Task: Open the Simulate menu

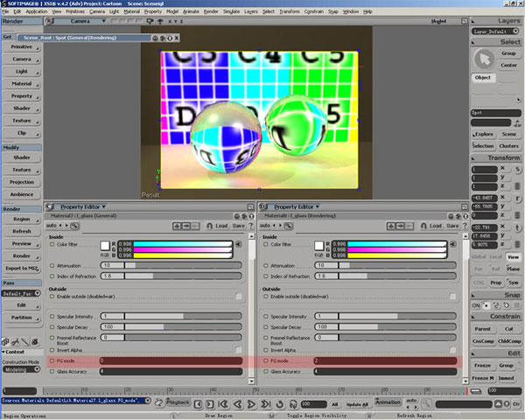Action: point(231,11)
